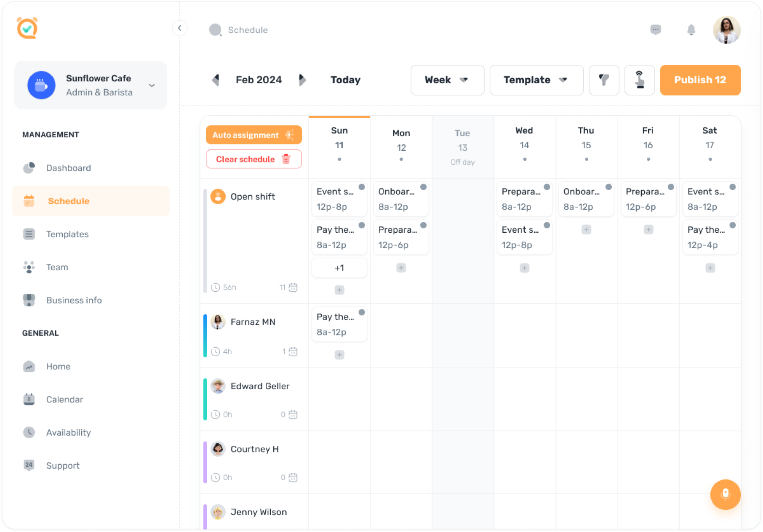Click the filter funnel icon
763x532 pixels.
click(604, 80)
